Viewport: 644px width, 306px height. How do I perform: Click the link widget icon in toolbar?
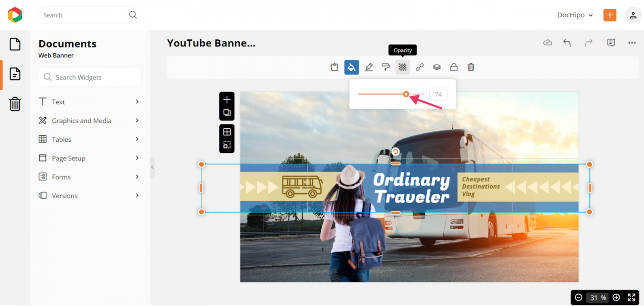click(420, 67)
